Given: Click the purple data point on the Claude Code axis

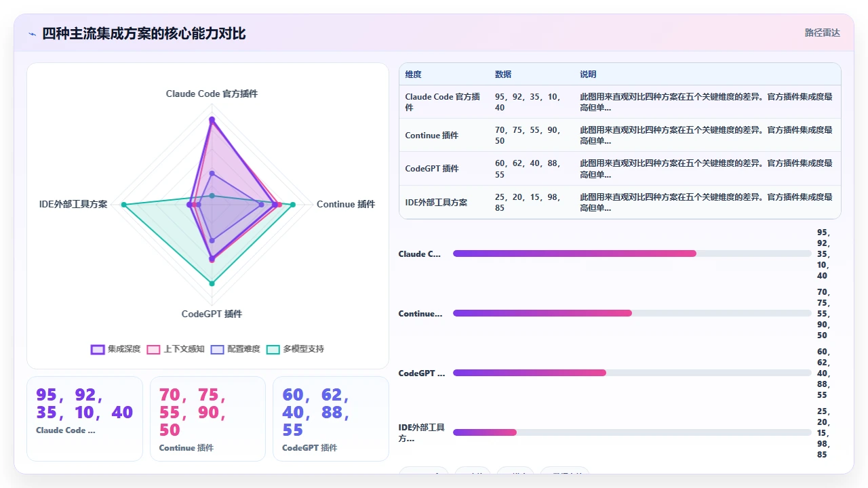Looking at the screenshot, I should tap(212, 119).
